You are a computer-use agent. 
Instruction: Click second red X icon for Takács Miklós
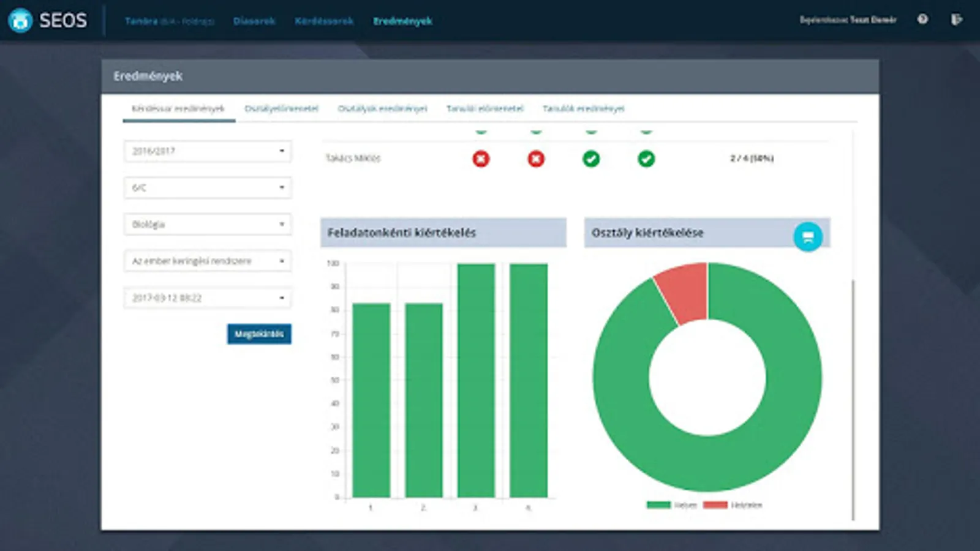[536, 159]
